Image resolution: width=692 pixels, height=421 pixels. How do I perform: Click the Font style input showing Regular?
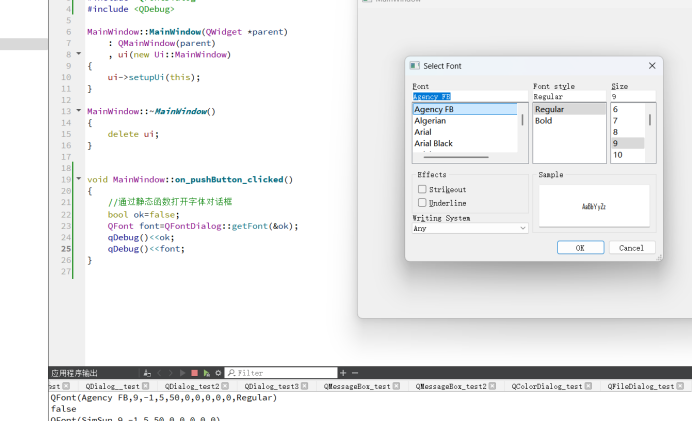569,96
